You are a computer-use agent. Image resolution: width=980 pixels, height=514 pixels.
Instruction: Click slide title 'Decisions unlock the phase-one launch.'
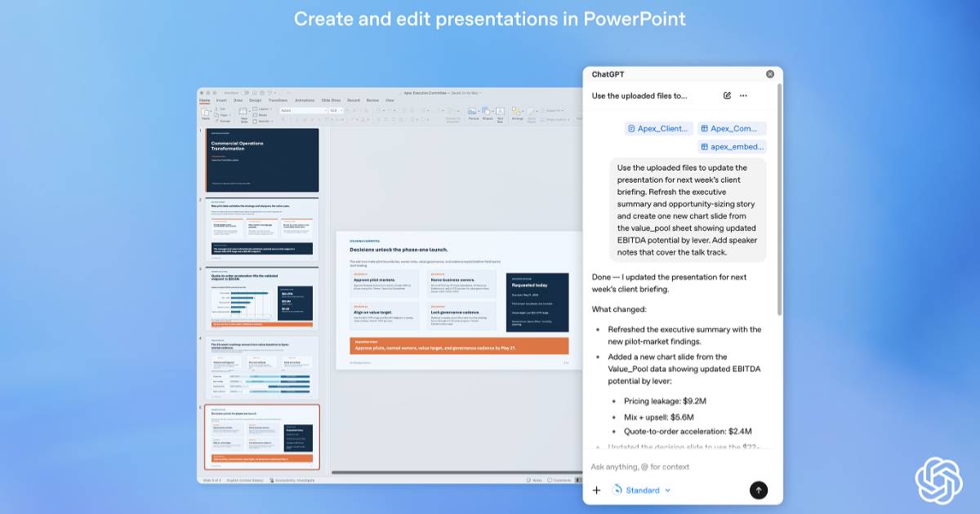[x=398, y=250]
